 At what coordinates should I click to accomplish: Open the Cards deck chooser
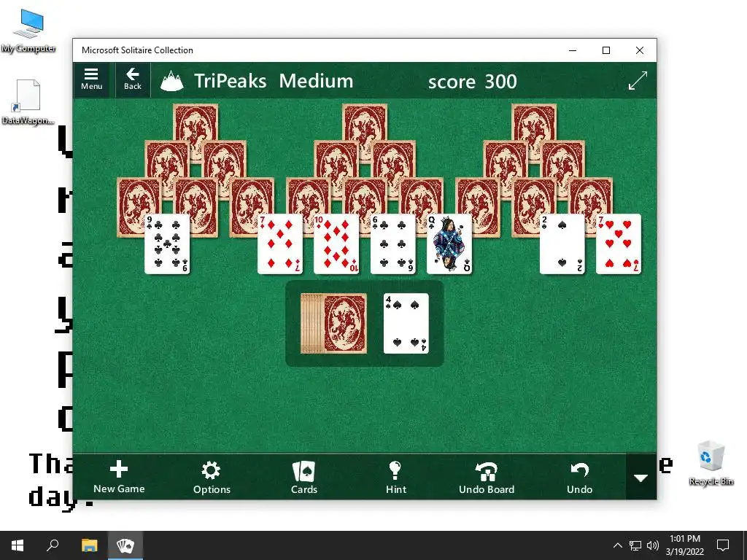(304, 477)
